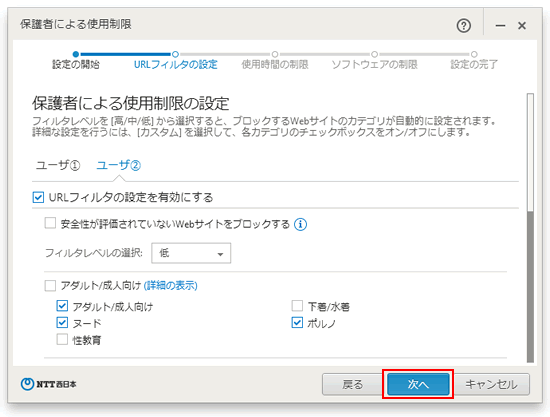This screenshot has height=417, width=550.
Task: Select the 使用時間の制限 step circle
Action: 275,54
